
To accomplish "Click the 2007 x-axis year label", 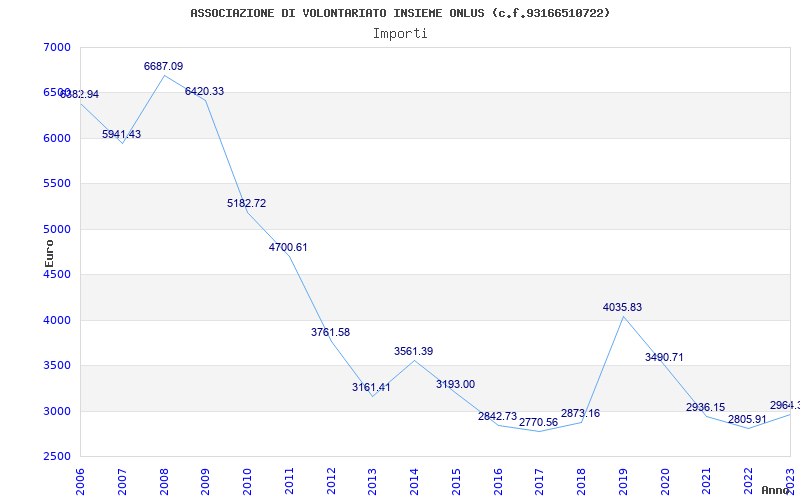I will [x=122, y=481].
